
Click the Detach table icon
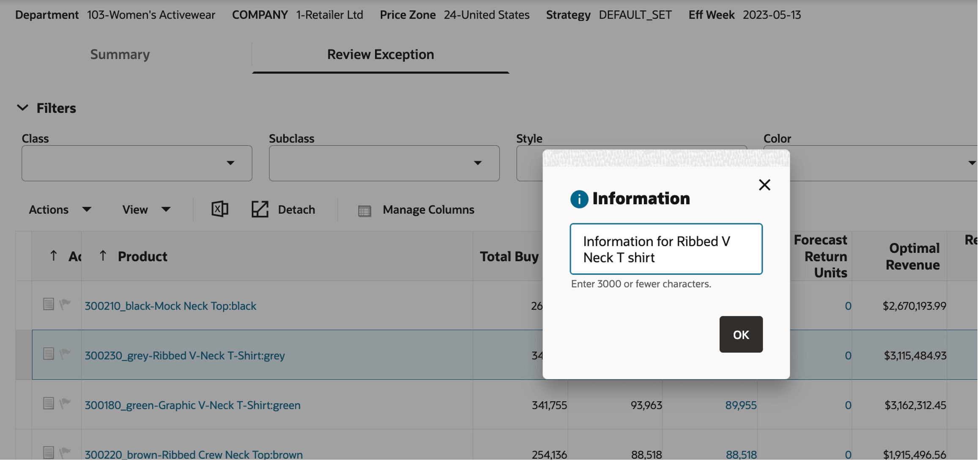click(x=260, y=210)
